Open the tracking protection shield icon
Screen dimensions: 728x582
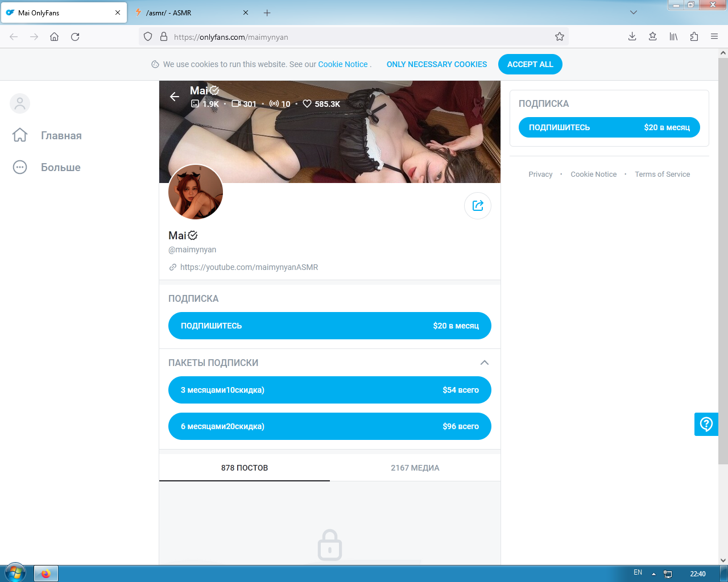[x=148, y=37]
